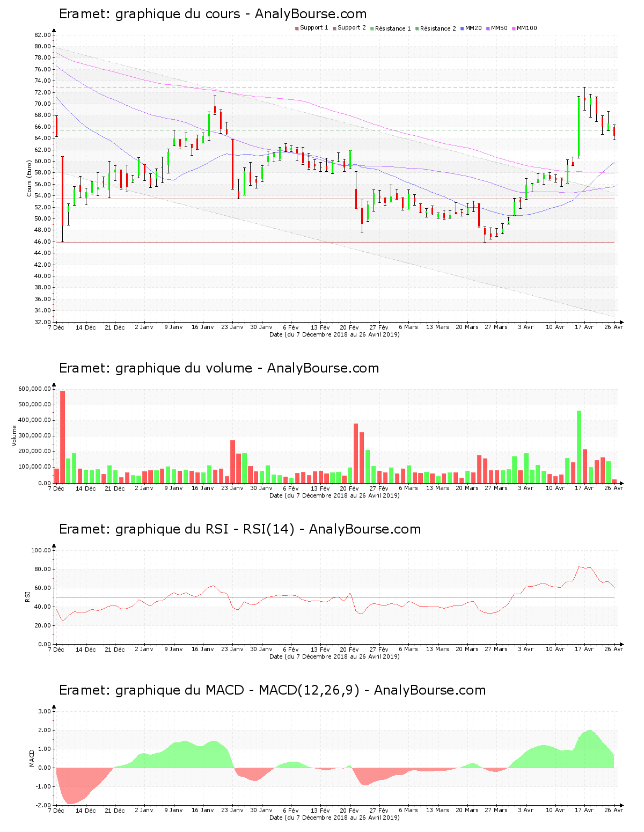Screen dimensions: 644x832
Task: Select the 'Support 1' legend label
Action: point(314,28)
